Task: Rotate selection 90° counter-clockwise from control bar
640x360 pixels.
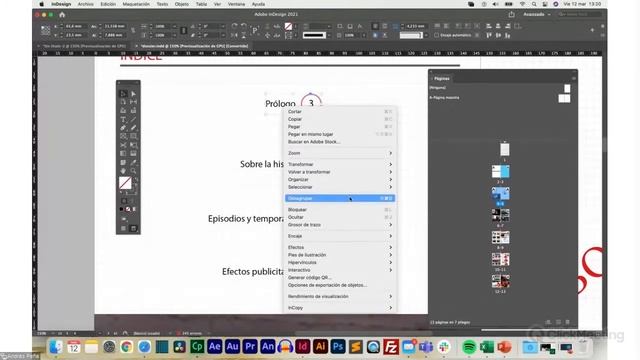Action: [x=244, y=26]
